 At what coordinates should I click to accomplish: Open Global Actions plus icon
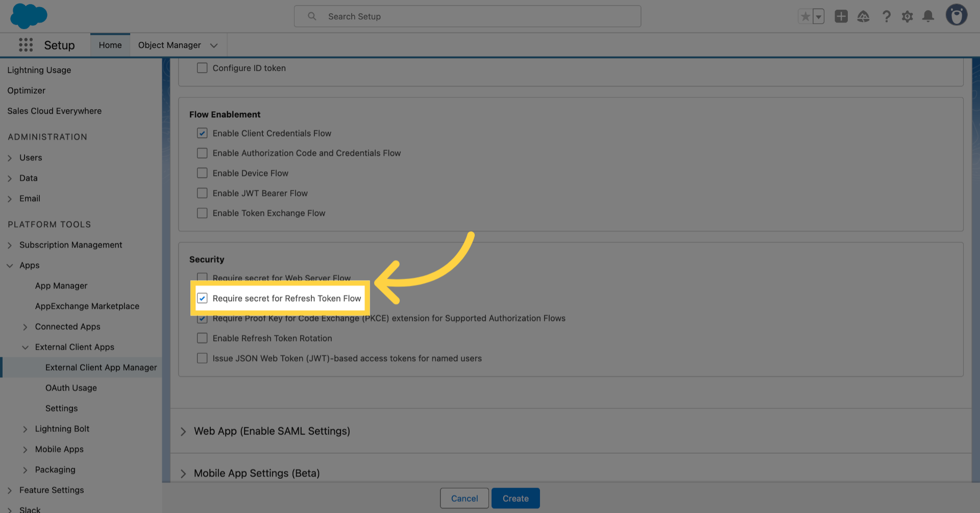(841, 16)
